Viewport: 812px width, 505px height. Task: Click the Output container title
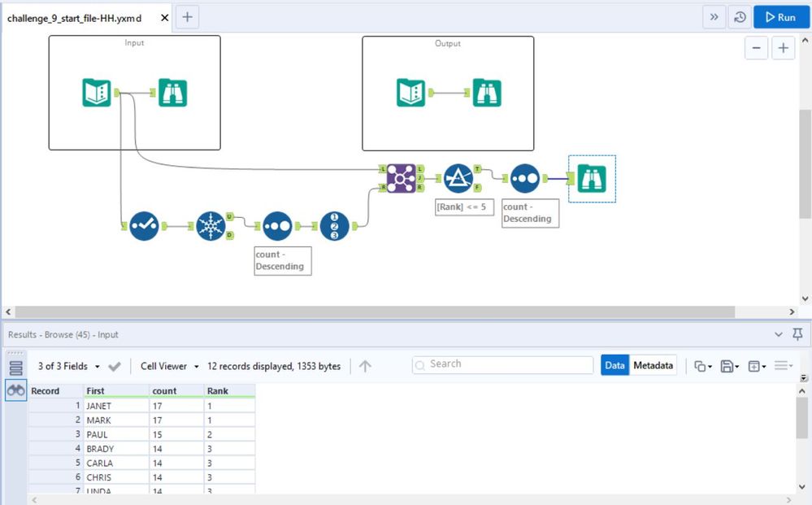tap(447, 43)
